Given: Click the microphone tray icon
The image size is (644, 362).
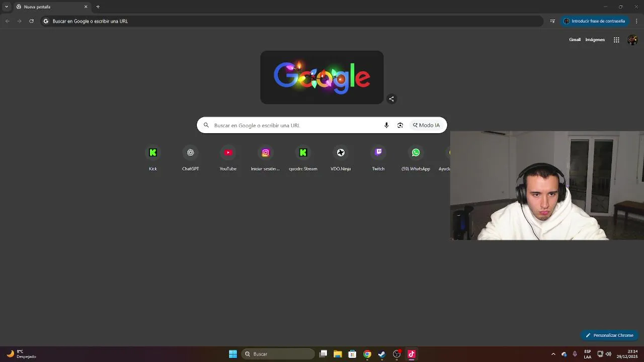Looking at the screenshot, I should click(x=575, y=354).
